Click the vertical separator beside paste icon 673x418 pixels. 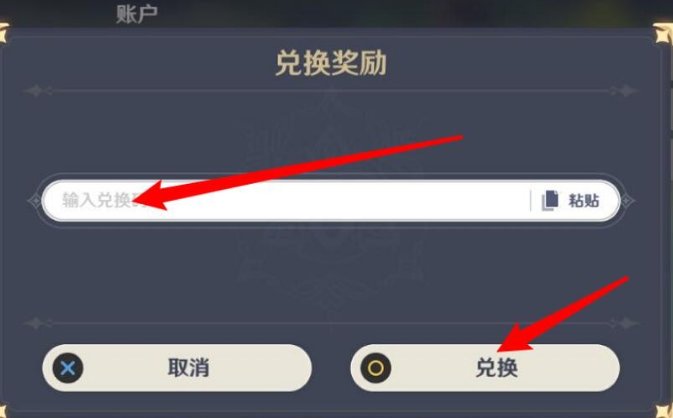tap(531, 200)
